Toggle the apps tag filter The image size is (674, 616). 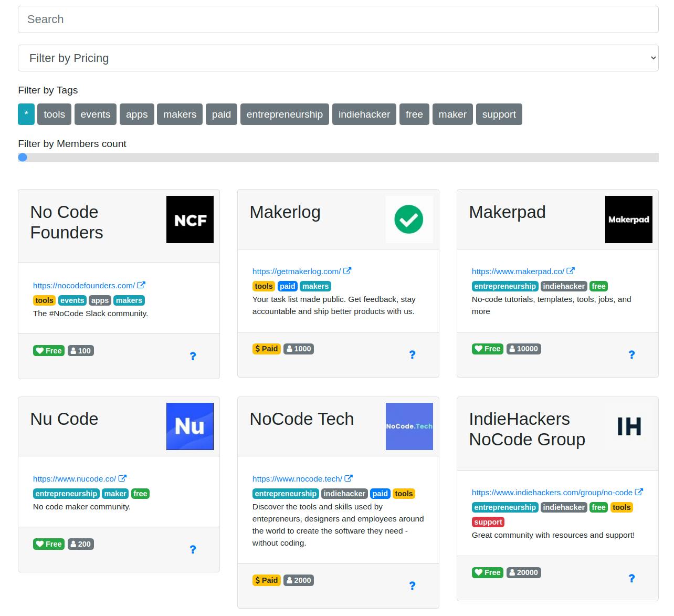click(137, 114)
